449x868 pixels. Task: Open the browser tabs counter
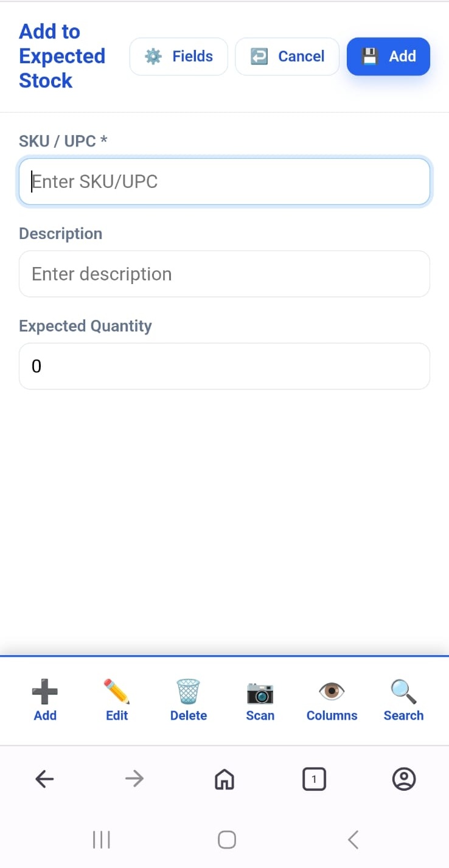click(314, 779)
